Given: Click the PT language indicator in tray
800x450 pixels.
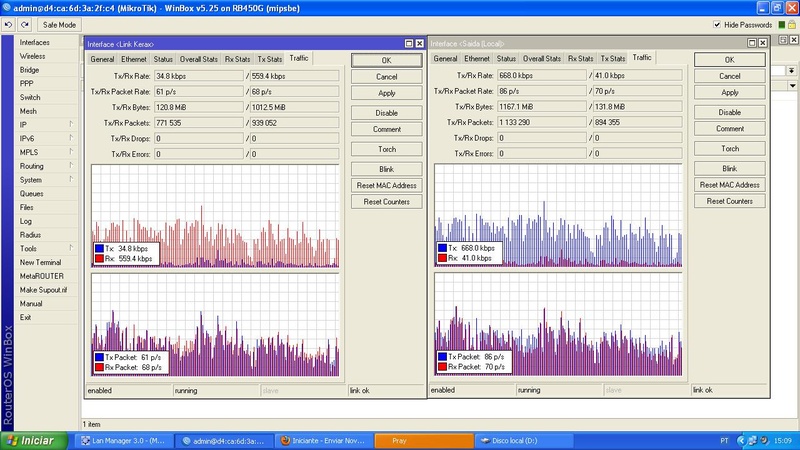Looking at the screenshot, I should [724, 441].
